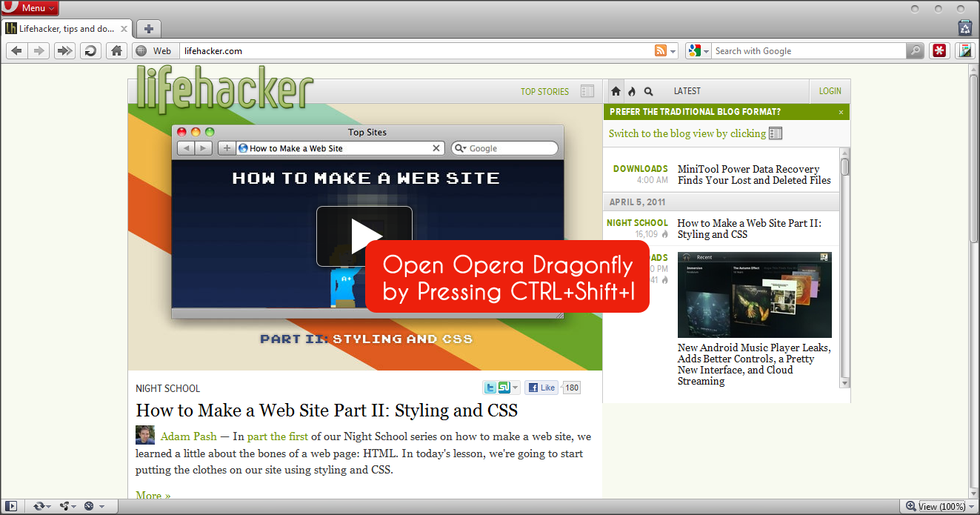Close the Lifehacker tab
Viewport: 980px width, 515px height.
coord(124,30)
